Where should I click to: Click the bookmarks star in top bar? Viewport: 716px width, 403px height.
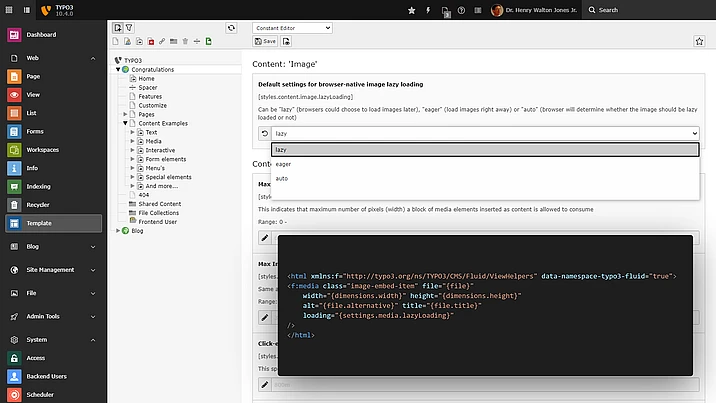point(412,10)
